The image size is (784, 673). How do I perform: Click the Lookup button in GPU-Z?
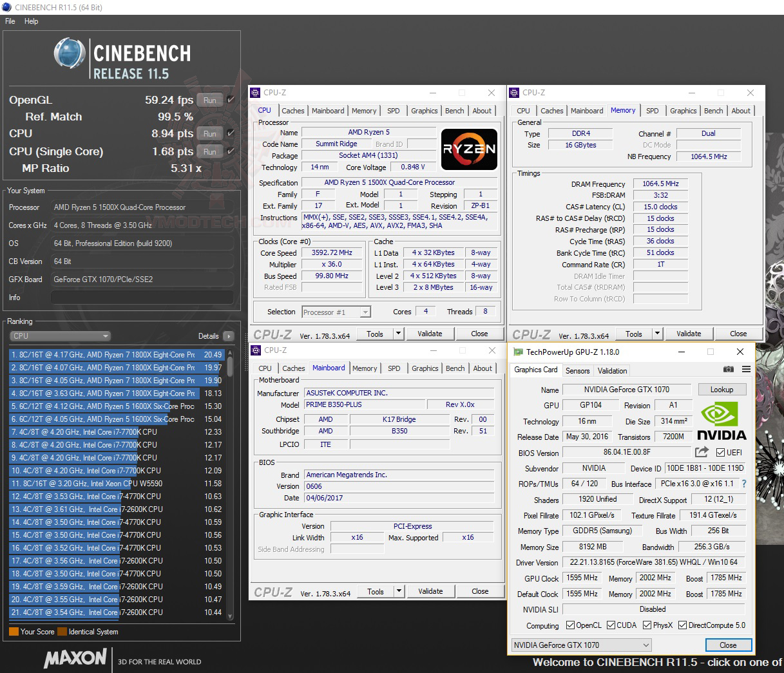(x=722, y=389)
